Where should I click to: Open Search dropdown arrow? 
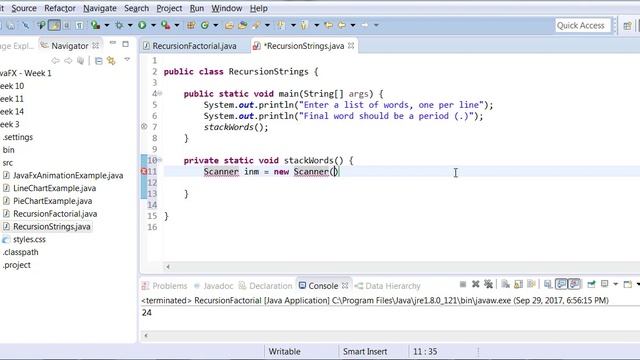[x=267, y=26]
